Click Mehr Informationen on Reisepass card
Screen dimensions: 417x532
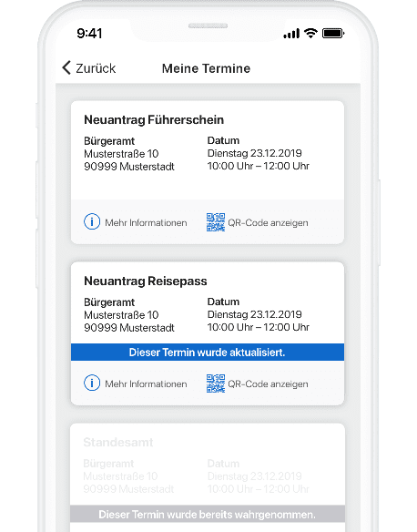pos(146,384)
